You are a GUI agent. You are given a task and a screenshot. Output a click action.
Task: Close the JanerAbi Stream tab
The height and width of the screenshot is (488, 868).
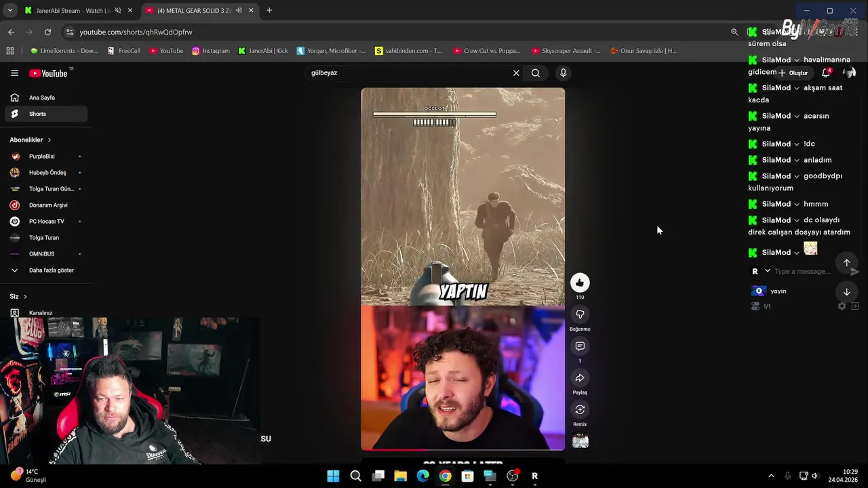click(130, 11)
